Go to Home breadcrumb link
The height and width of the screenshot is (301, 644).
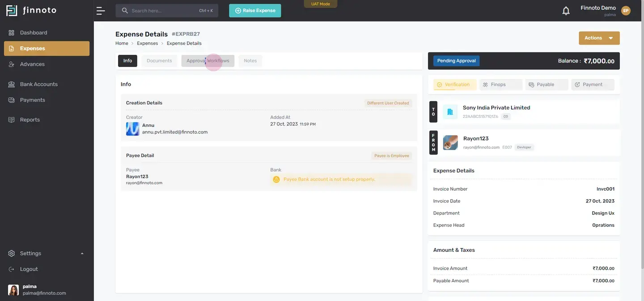coord(122,43)
